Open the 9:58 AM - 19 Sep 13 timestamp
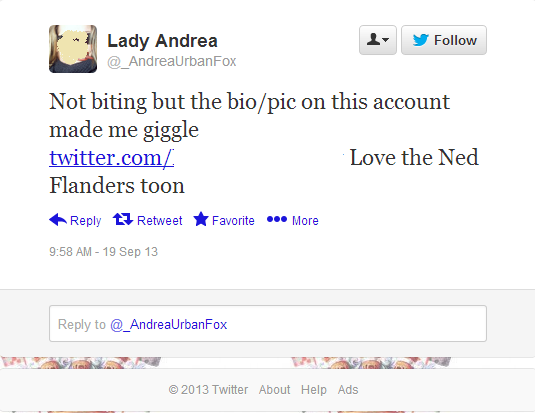The width and height of the screenshot is (535, 413). 103,252
